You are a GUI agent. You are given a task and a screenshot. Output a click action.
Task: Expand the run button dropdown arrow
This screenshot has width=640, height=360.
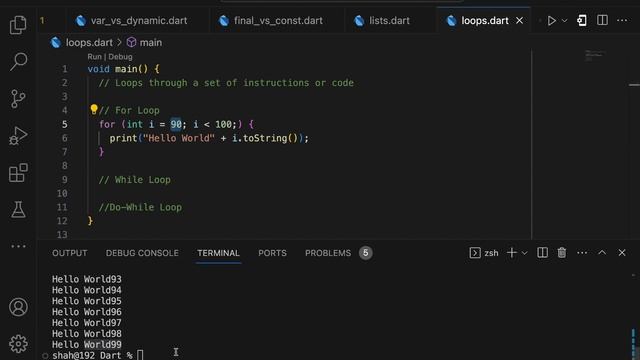564,20
